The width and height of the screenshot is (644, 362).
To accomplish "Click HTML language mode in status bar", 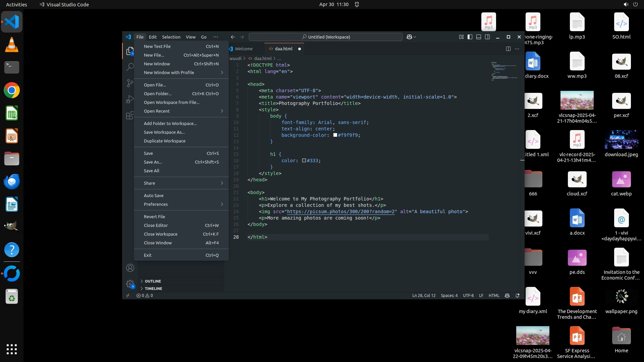I will tap(494, 296).
